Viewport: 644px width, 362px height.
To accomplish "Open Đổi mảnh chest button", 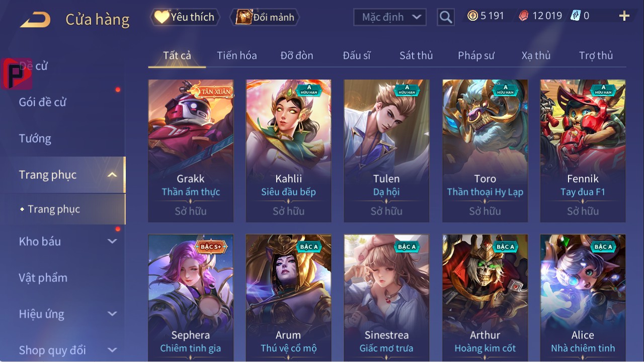I will [265, 17].
